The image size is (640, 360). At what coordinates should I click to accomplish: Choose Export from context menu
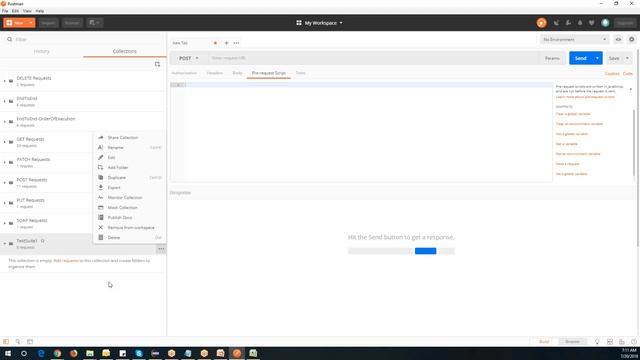point(130,187)
